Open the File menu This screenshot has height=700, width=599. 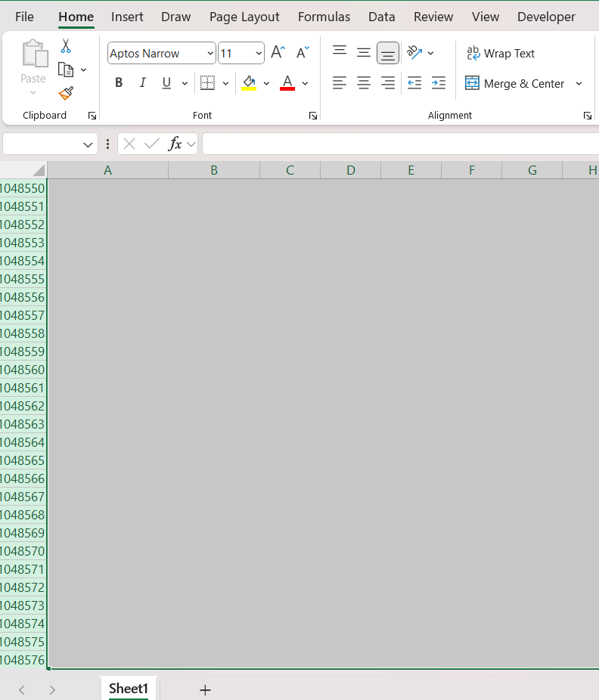point(24,17)
